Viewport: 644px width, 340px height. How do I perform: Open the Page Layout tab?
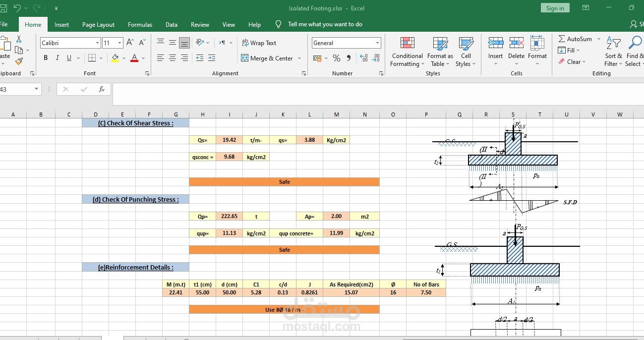tap(98, 24)
